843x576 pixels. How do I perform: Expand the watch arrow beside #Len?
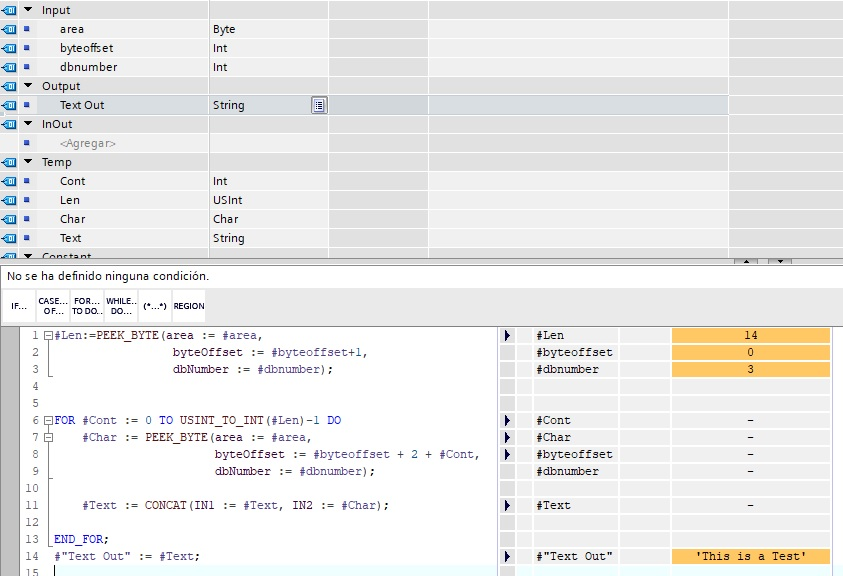pyautogui.click(x=507, y=336)
